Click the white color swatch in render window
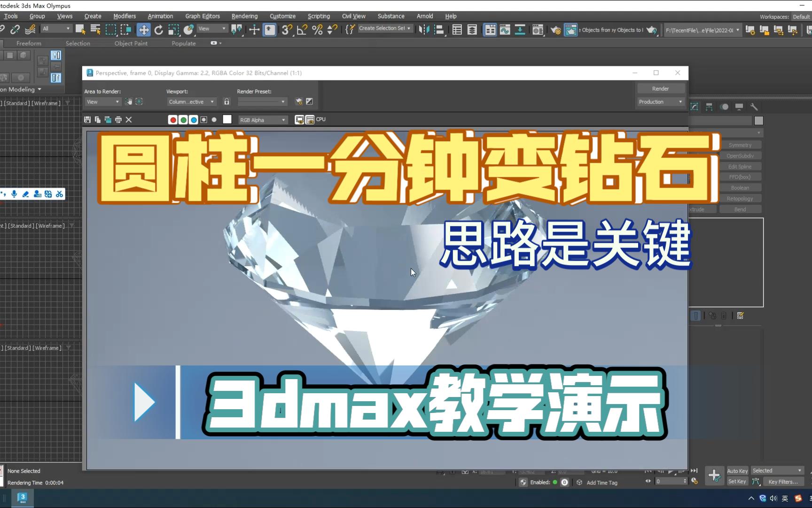The height and width of the screenshot is (508, 812). (x=227, y=119)
